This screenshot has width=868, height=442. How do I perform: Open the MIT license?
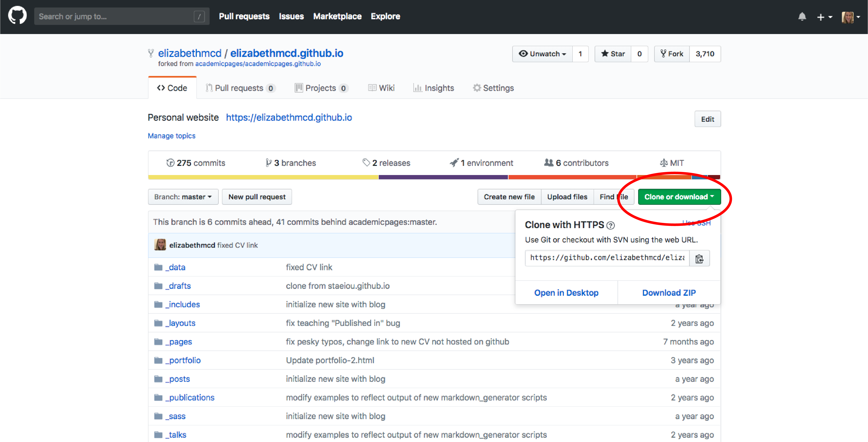[672, 163]
